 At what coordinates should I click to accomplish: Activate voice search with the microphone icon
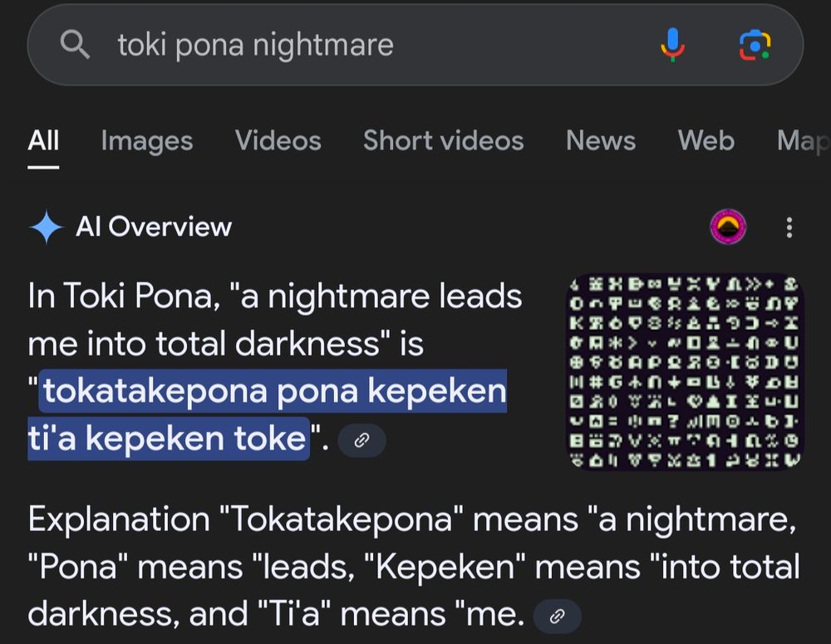coord(675,44)
